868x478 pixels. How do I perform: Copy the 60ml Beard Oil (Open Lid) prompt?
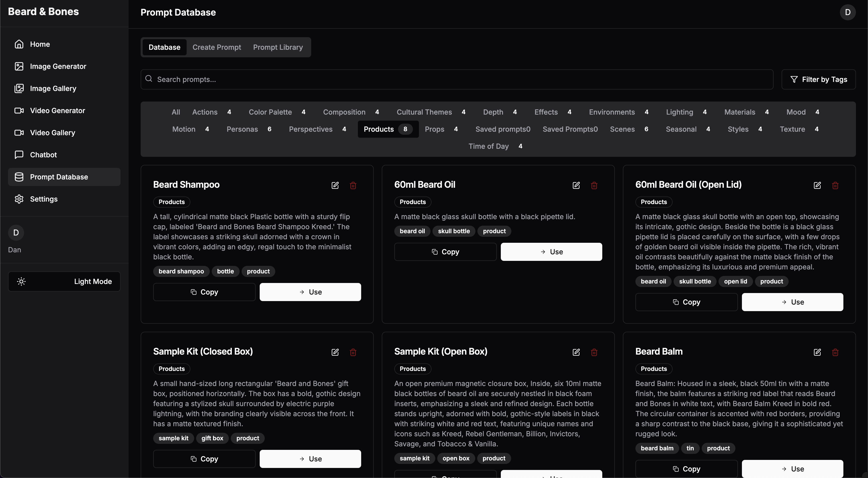[x=686, y=302]
